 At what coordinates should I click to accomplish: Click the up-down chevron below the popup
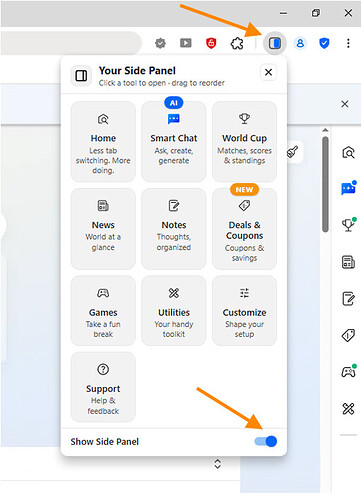(x=218, y=464)
